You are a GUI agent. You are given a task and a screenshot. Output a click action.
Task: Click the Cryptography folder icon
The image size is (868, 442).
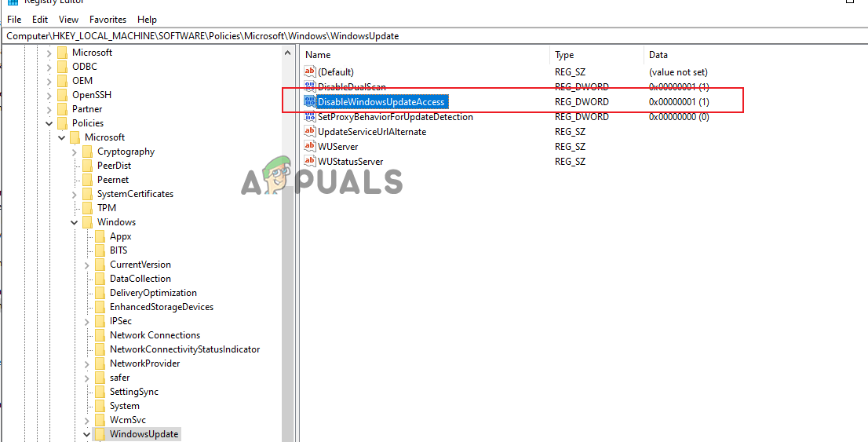tap(87, 152)
